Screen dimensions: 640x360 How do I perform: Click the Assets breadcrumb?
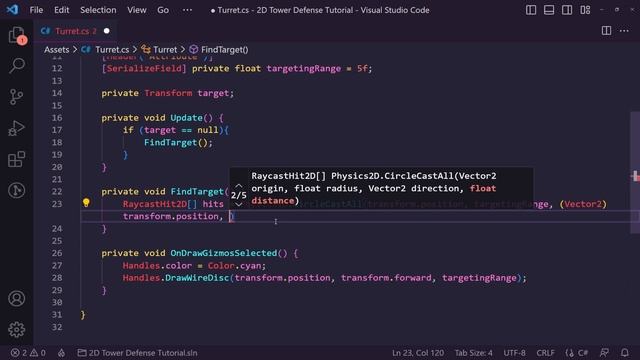pyautogui.click(x=56, y=50)
